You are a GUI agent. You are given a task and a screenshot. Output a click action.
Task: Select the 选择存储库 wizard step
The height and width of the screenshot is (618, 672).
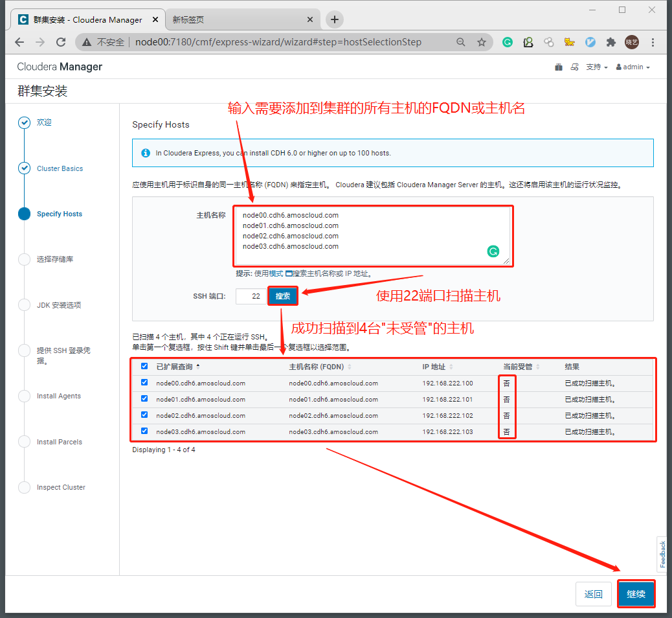point(55,260)
